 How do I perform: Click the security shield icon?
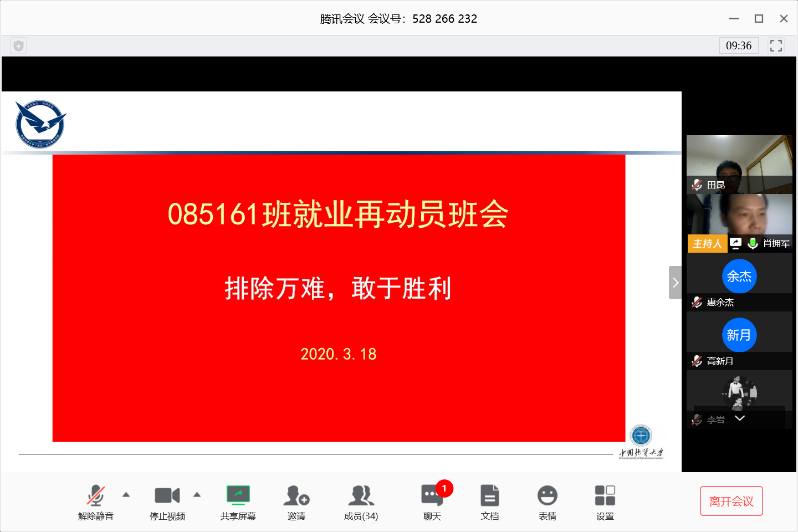click(18, 46)
